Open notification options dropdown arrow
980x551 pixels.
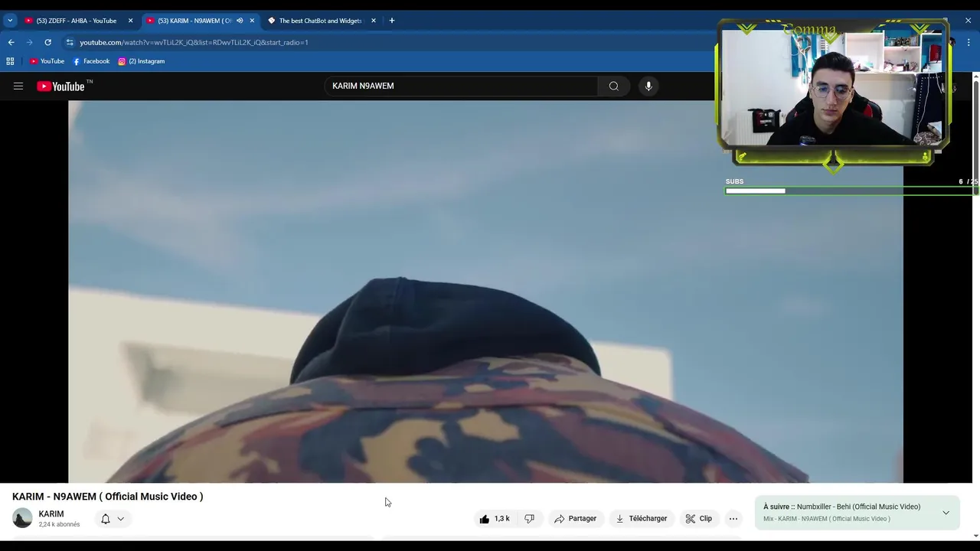[x=121, y=519]
